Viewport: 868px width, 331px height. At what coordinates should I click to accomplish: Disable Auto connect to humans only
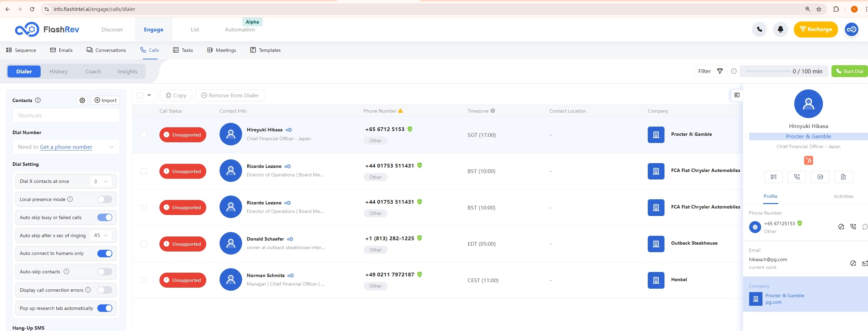(x=105, y=254)
